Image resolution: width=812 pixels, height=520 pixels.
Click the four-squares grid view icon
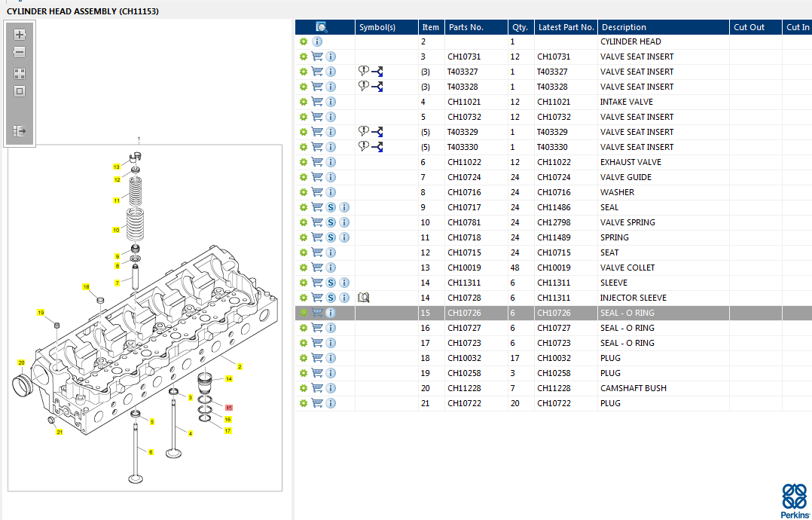pyautogui.click(x=20, y=74)
